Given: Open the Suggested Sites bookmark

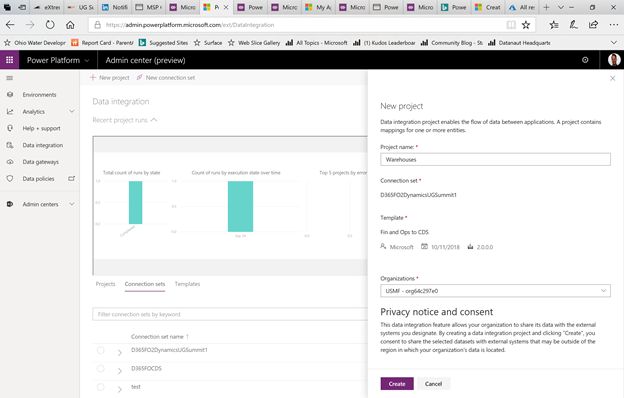Looking at the screenshot, I should [163, 43].
